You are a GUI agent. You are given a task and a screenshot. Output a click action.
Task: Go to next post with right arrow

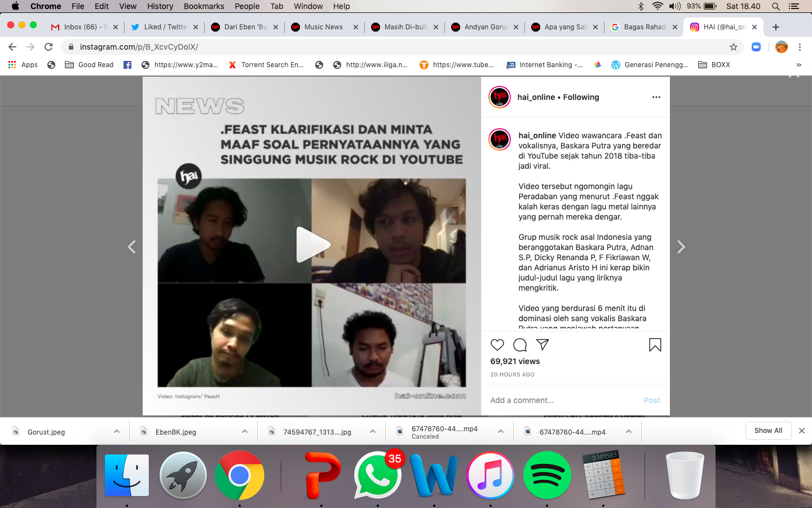(681, 247)
